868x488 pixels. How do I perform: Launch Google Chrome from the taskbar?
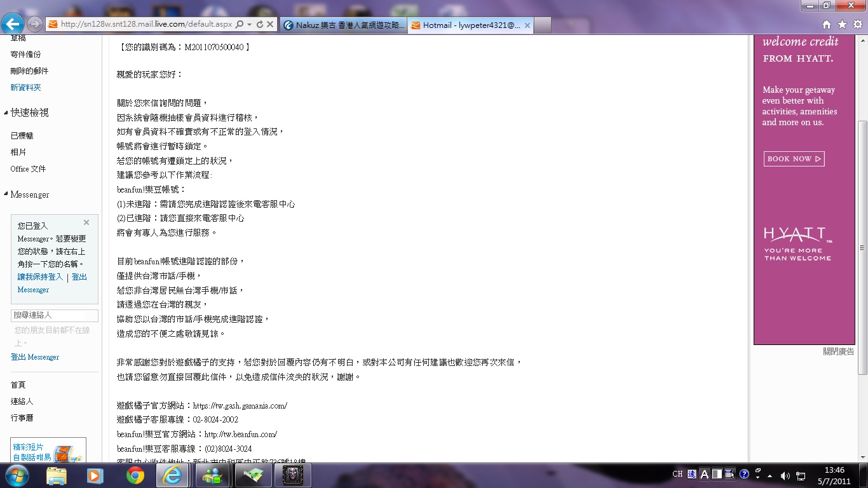(135, 475)
